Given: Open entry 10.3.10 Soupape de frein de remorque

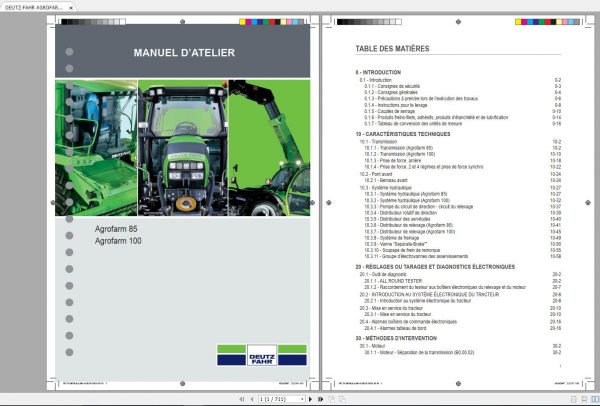Looking at the screenshot, I should [402, 250].
